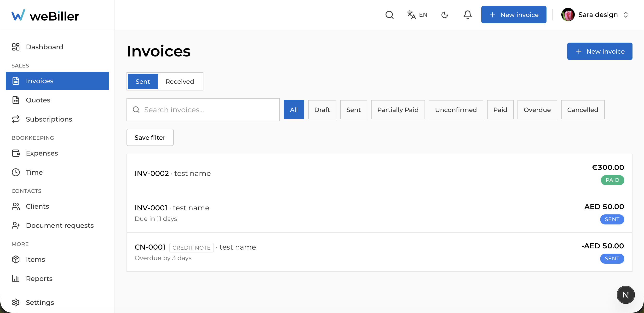Open Expenses wallet icon
644x313 pixels.
tap(16, 153)
